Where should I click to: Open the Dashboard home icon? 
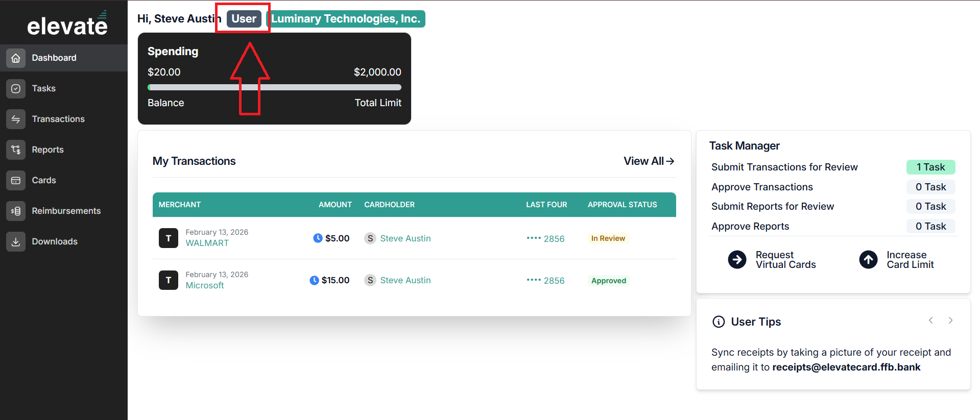coord(16,58)
